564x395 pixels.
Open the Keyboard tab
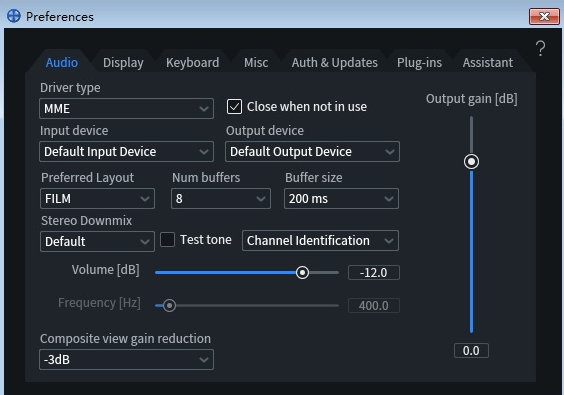tap(192, 63)
